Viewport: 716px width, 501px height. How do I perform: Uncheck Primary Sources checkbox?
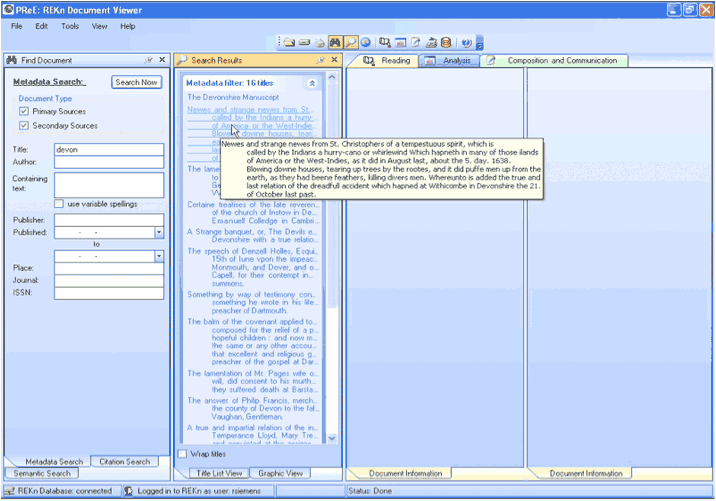point(24,111)
